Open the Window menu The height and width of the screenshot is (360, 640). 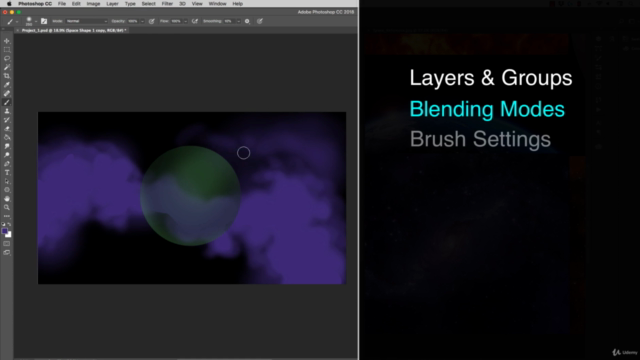coord(218,4)
